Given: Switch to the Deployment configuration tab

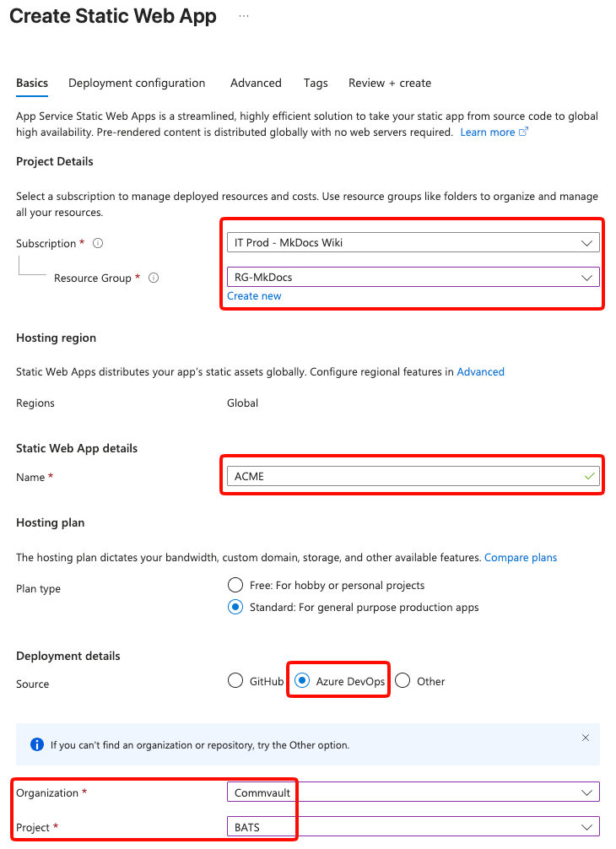Looking at the screenshot, I should (x=137, y=83).
